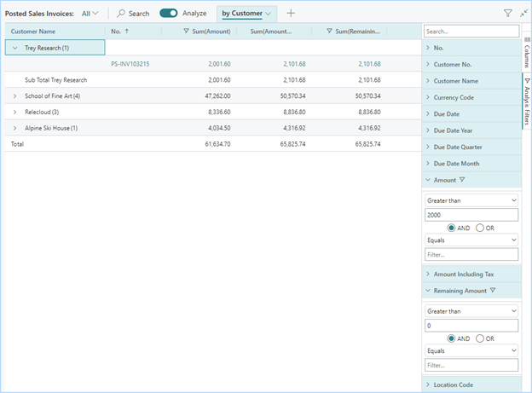Screen dimensions: 532x393
Task: Toggle the Analyze mode switch
Action: tap(169, 14)
